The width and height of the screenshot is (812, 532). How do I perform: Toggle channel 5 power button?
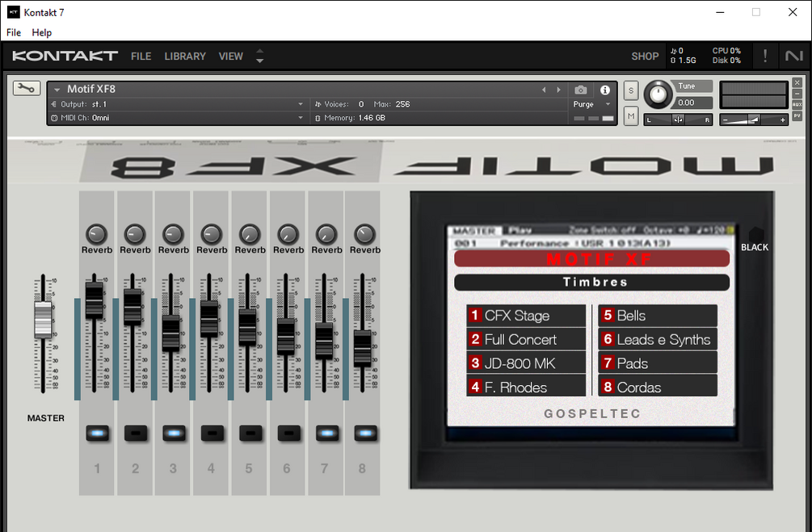click(x=250, y=434)
